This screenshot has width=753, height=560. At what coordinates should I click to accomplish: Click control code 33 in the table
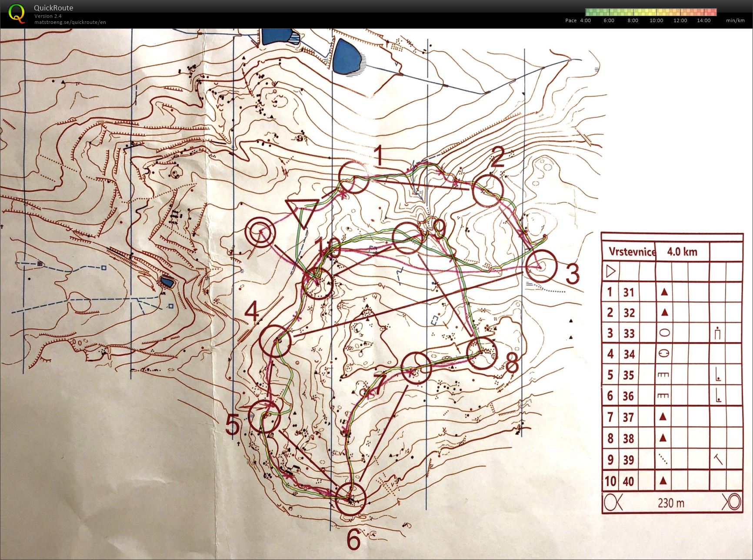tap(629, 333)
